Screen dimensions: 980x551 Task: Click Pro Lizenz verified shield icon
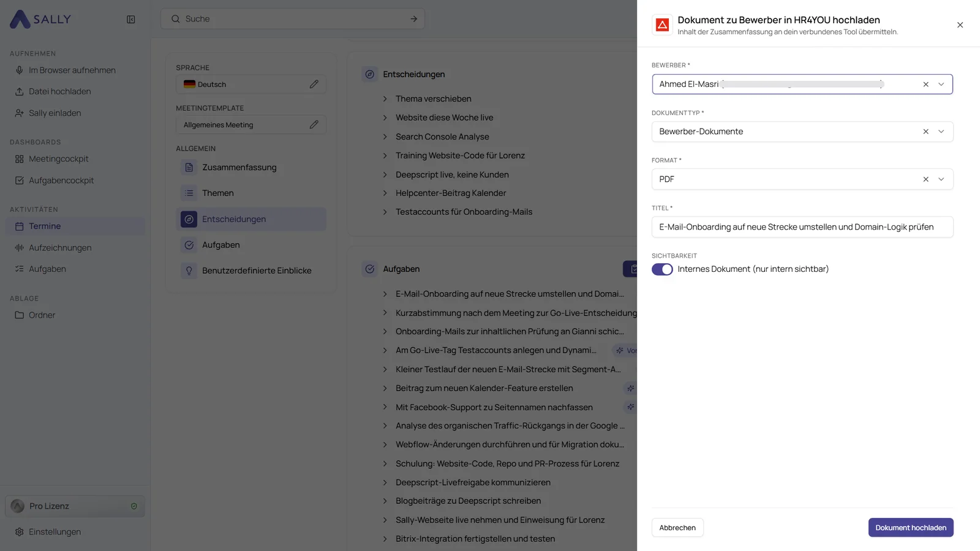point(134,506)
